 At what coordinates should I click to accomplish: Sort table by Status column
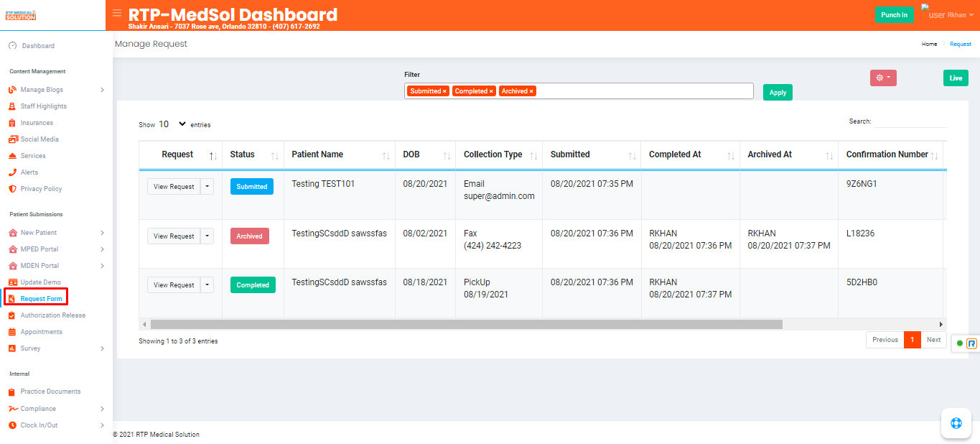click(x=253, y=154)
